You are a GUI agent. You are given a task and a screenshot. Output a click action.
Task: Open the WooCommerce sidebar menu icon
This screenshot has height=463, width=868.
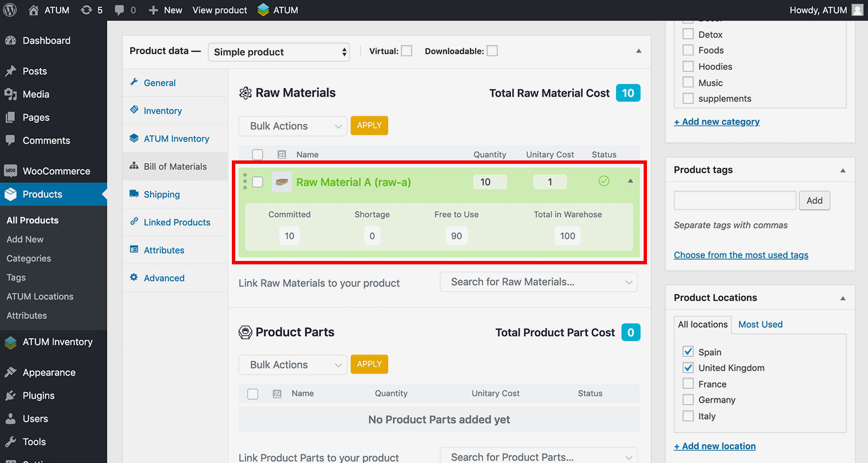coord(10,171)
